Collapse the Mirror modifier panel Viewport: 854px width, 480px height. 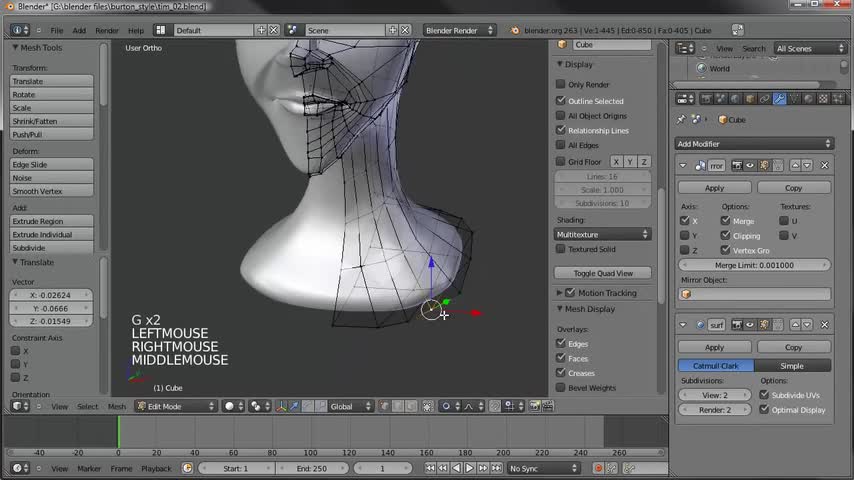[x=683, y=165]
